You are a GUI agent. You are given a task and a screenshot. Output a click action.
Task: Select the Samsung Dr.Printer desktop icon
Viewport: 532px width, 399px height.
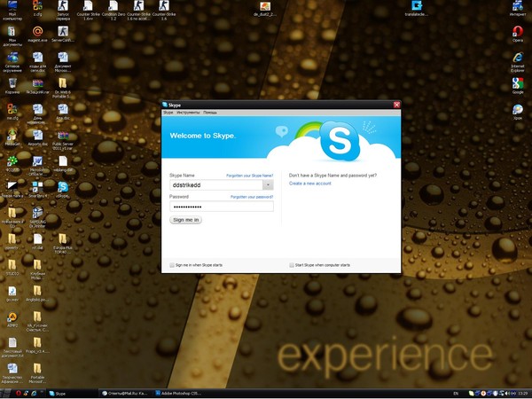pos(37,217)
